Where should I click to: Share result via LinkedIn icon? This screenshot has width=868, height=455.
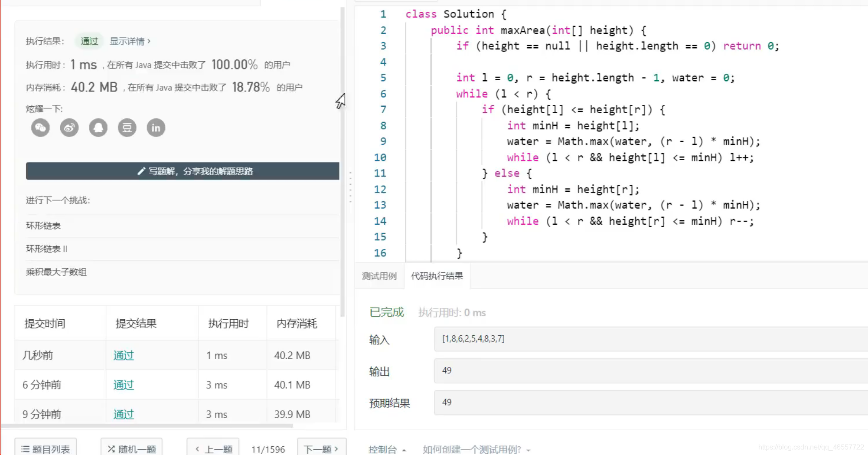click(x=156, y=128)
